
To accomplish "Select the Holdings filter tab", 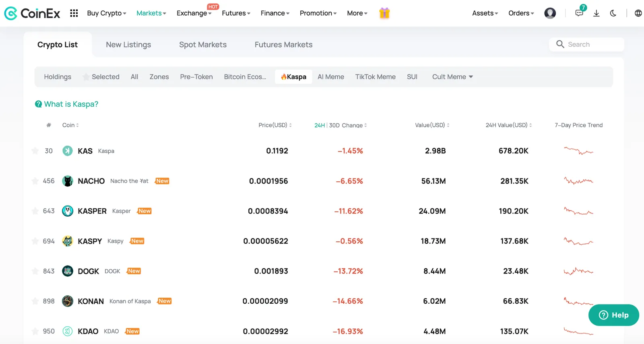I will coord(58,77).
